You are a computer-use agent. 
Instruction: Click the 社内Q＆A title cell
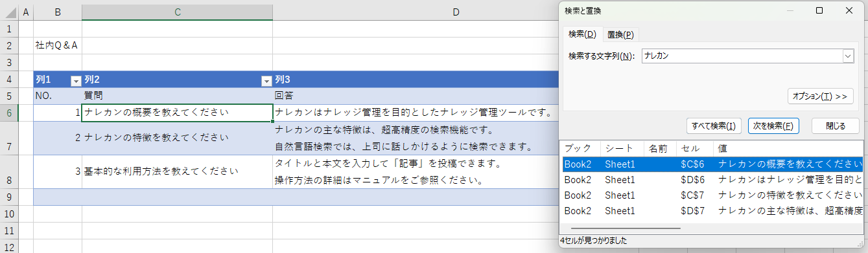coord(58,45)
